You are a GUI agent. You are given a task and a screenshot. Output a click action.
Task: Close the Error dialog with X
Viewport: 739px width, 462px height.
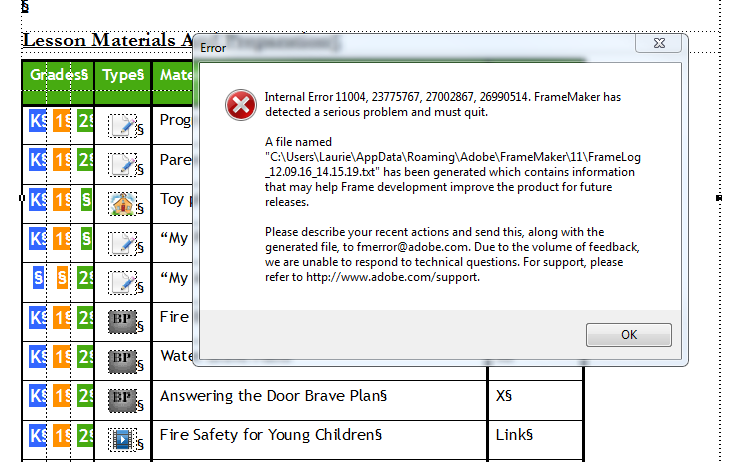pyautogui.click(x=658, y=43)
